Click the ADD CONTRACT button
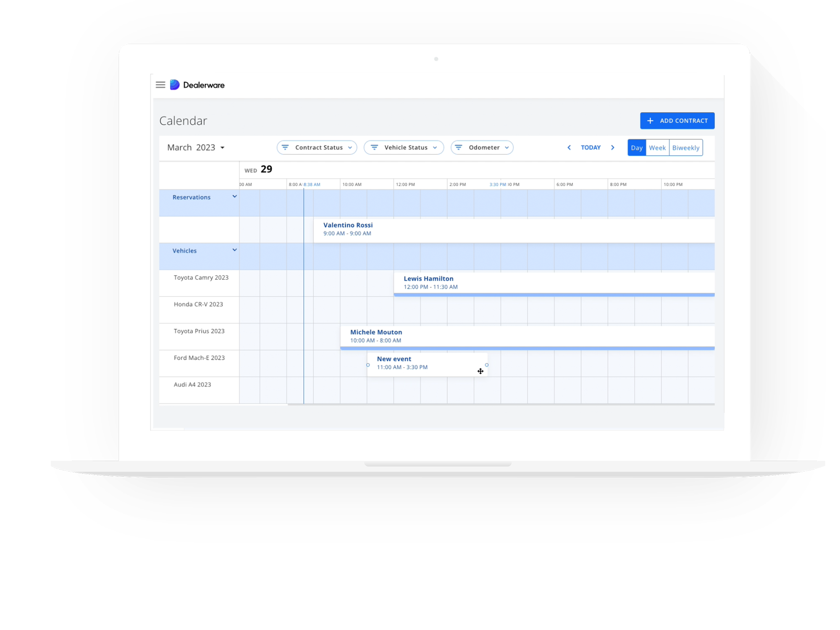The image size is (840, 630). click(x=677, y=121)
